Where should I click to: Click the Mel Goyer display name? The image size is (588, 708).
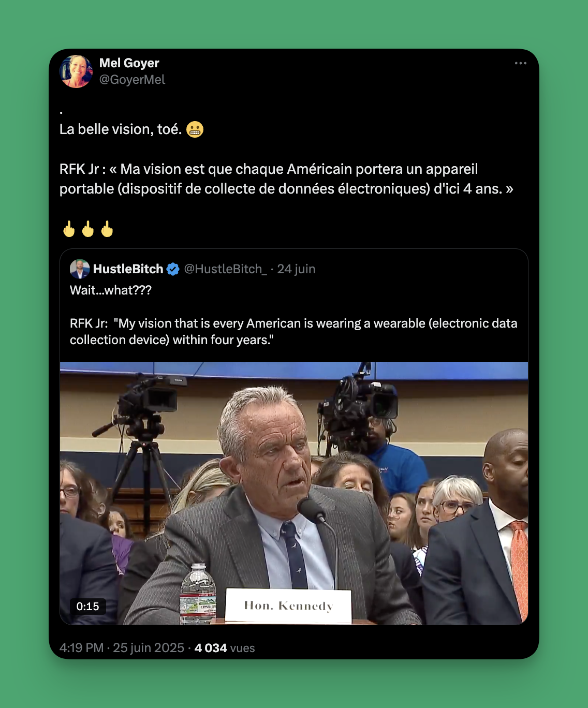click(129, 63)
